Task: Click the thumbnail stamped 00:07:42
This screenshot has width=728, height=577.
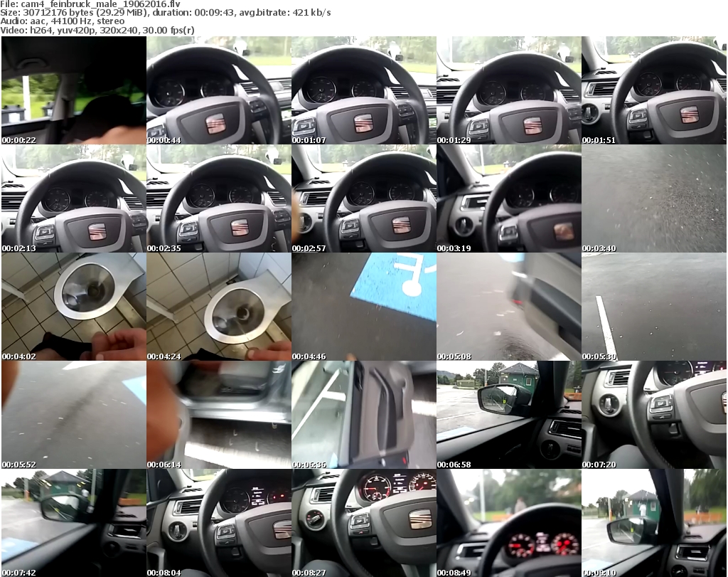Action: coord(74,523)
